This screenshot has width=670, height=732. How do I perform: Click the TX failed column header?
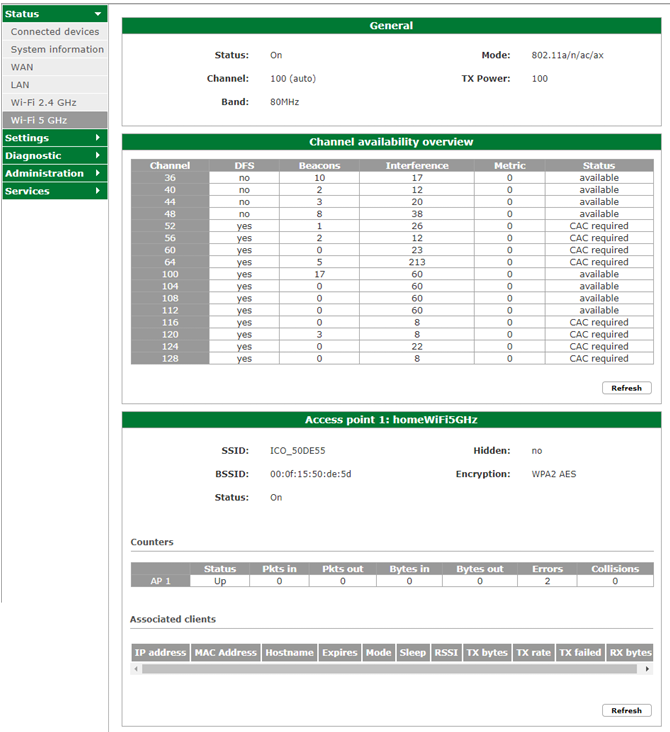click(580, 653)
